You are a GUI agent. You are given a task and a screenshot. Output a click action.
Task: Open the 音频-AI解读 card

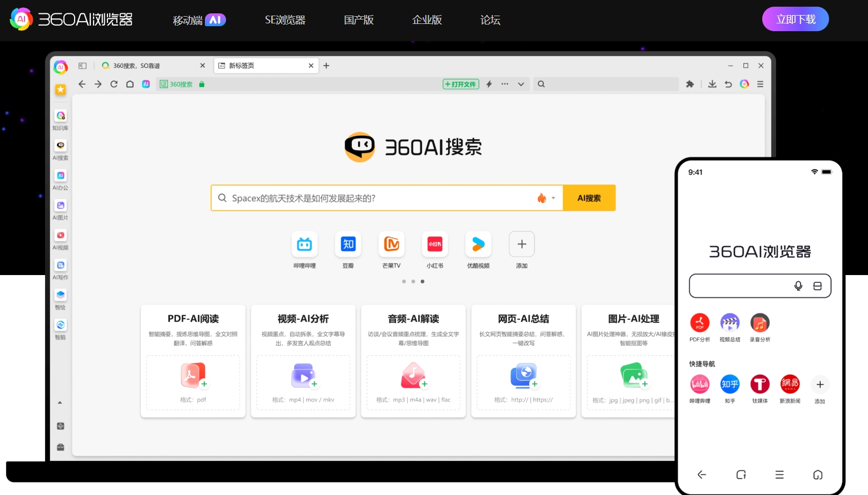click(x=414, y=361)
